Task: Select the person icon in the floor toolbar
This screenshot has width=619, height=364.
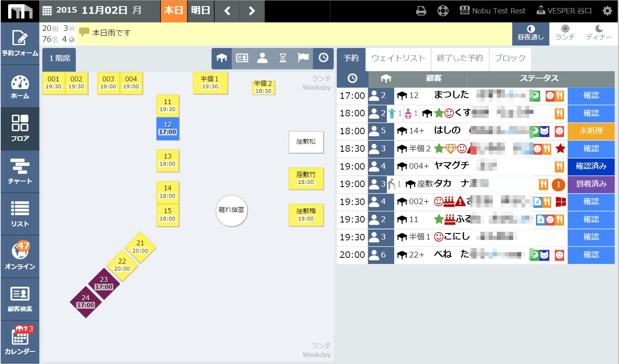Action: click(262, 58)
